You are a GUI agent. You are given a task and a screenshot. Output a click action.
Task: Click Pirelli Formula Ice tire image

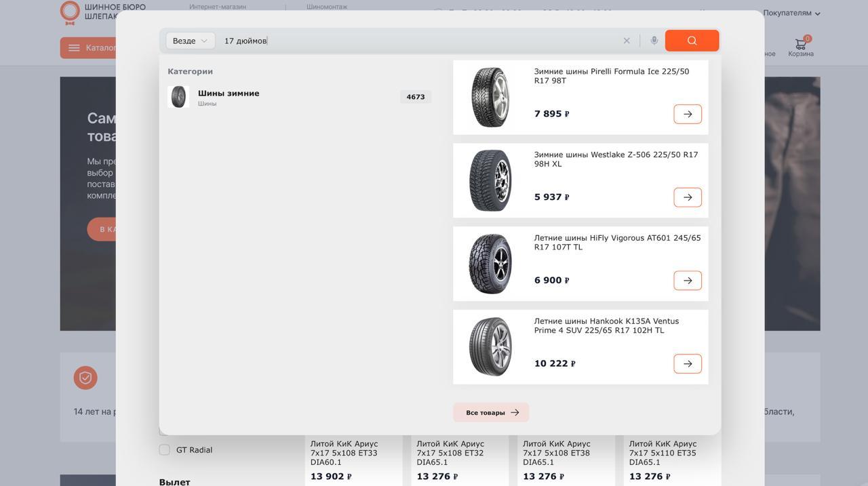click(x=490, y=97)
